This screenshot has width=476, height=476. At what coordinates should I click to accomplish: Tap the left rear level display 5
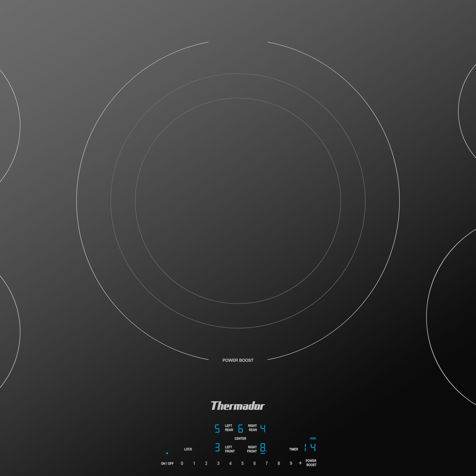click(x=217, y=429)
